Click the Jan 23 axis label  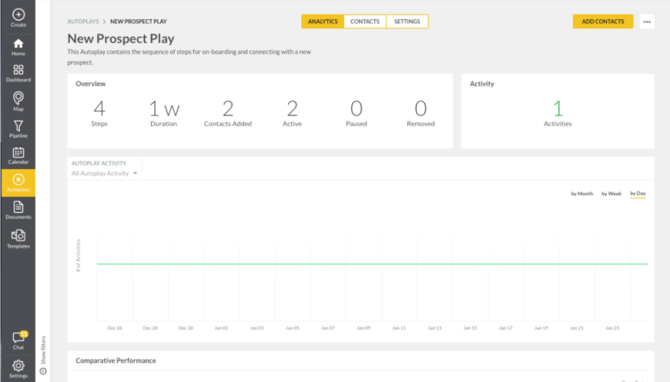[x=612, y=328]
